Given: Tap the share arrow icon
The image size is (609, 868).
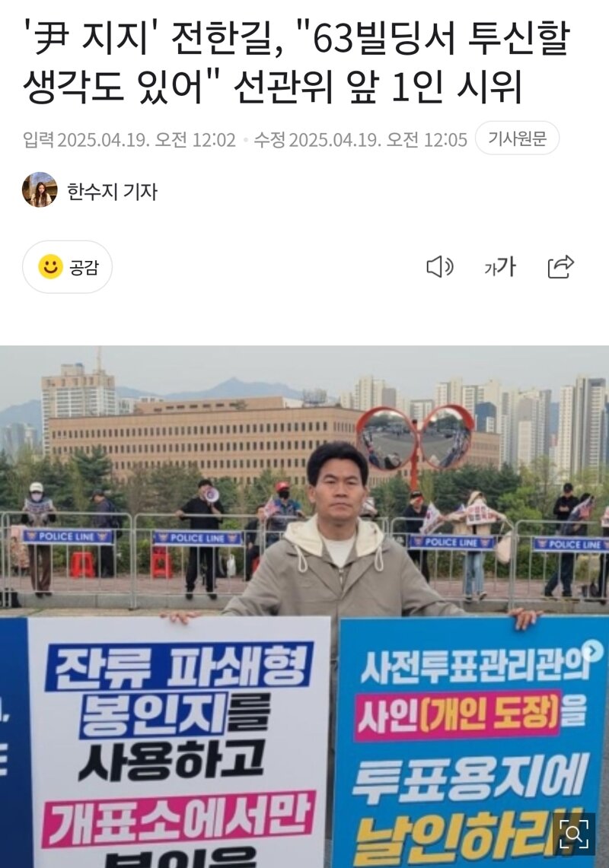Looking at the screenshot, I should coord(560,267).
